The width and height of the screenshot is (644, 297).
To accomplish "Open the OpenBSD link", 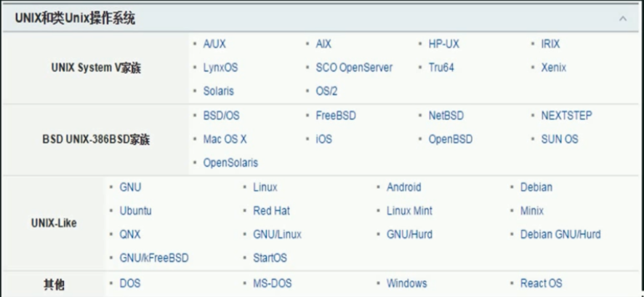I will (451, 140).
